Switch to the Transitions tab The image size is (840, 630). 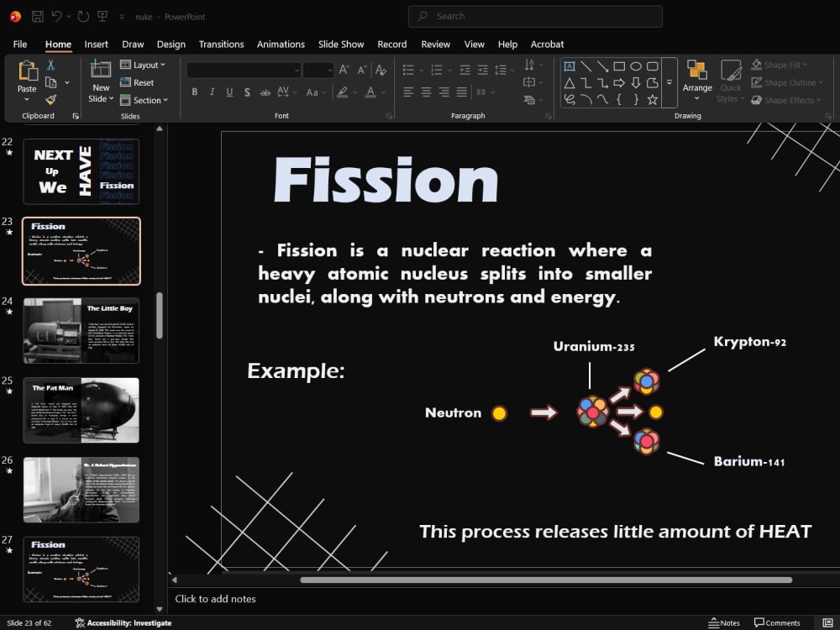(x=221, y=45)
